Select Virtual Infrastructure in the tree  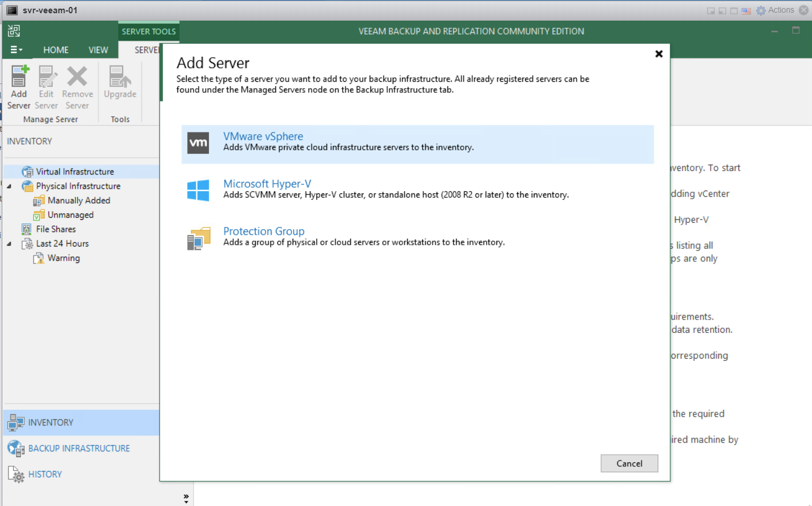(75, 172)
